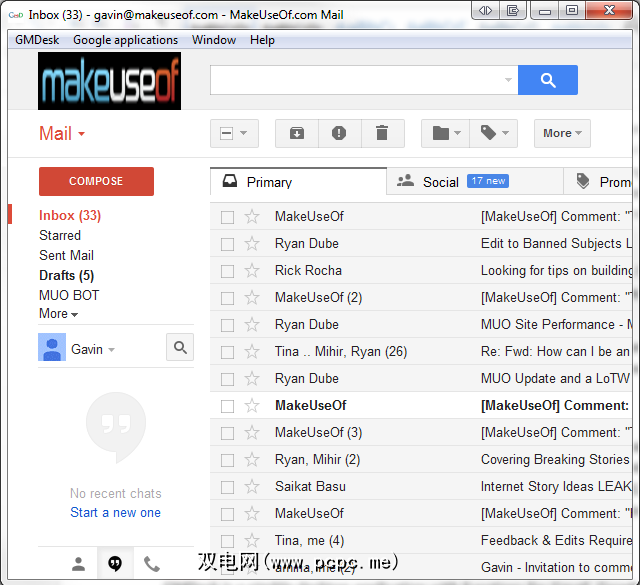This screenshot has width=640, height=585.
Task: Open the toolbar More dropdown
Action: pos(562,133)
